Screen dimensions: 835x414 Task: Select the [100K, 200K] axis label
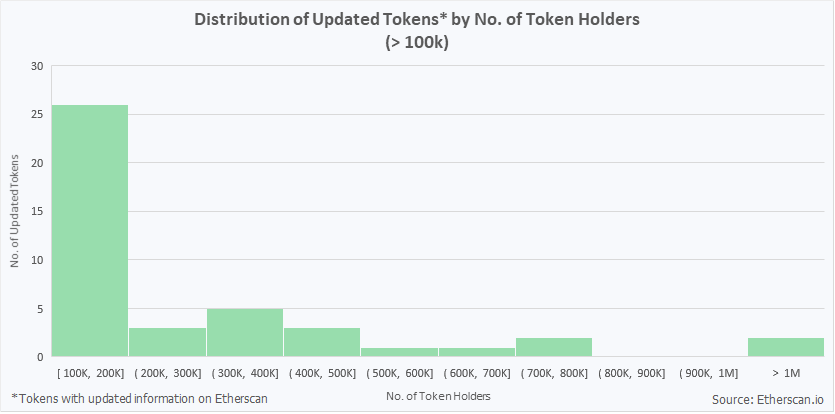(90, 373)
